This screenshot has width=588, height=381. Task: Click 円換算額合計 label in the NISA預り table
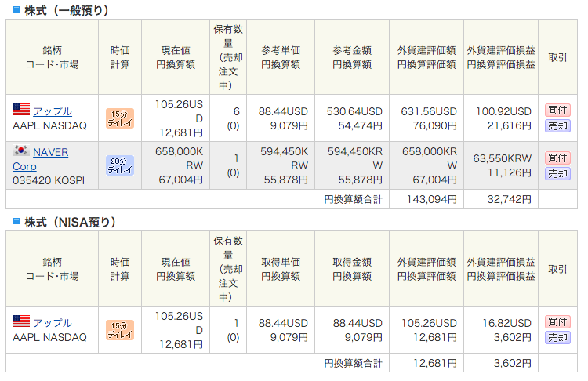click(x=353, y=363)
